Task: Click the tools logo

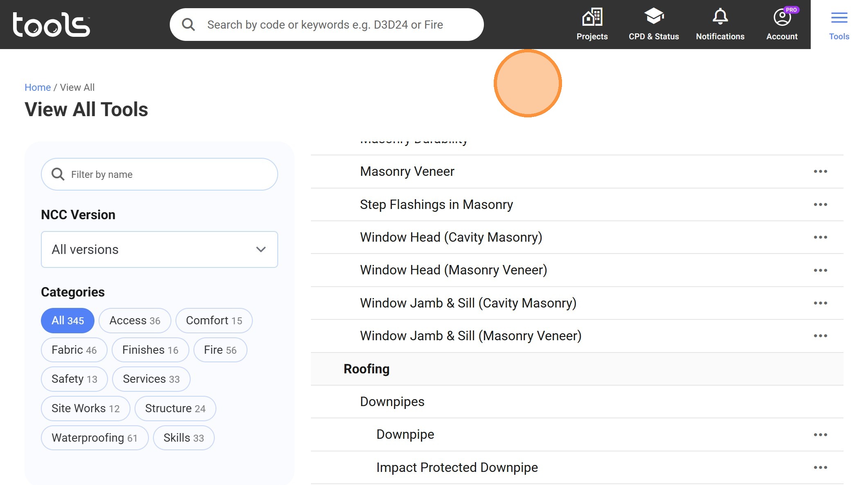Action: pyautogui.click(x=52, y=25)
